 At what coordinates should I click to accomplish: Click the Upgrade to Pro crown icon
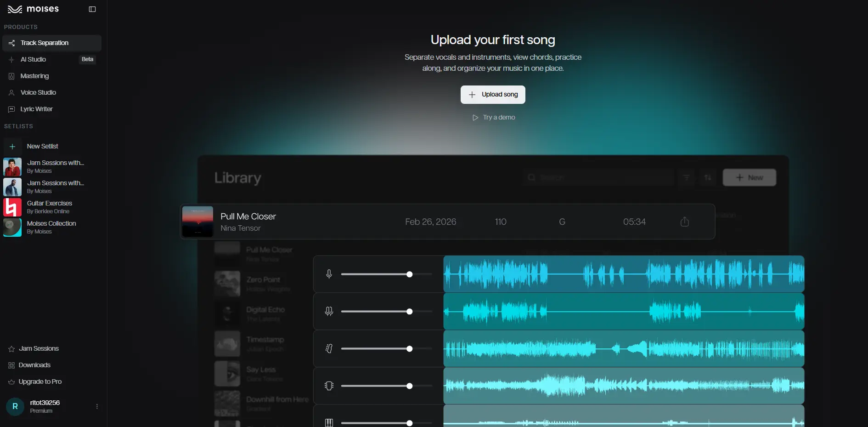(11, 382)
